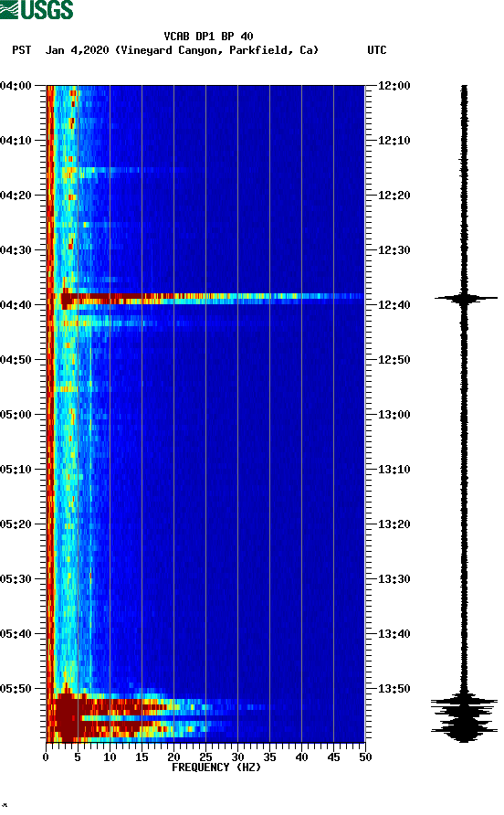Click the 04:10 PST time label
The height and width of the screenshot is (815, 504).
click(16, 141)
